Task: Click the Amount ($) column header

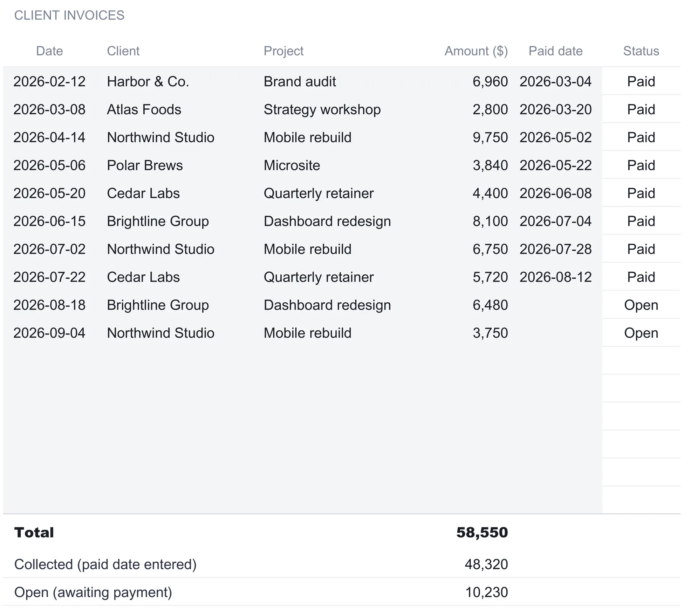Action: 476,51
